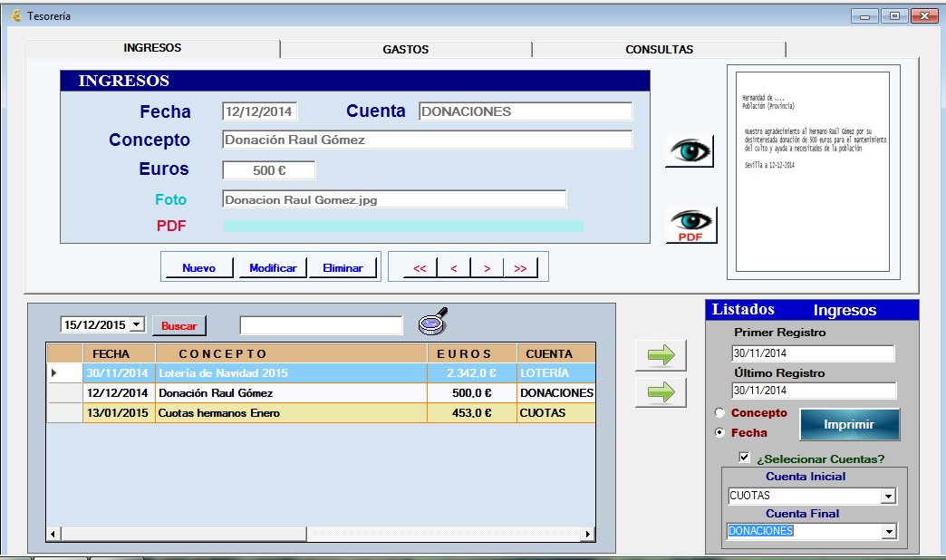
Task: Click the magnifying glass search icon
Action: pyautogui.click(x=433, y=322)
